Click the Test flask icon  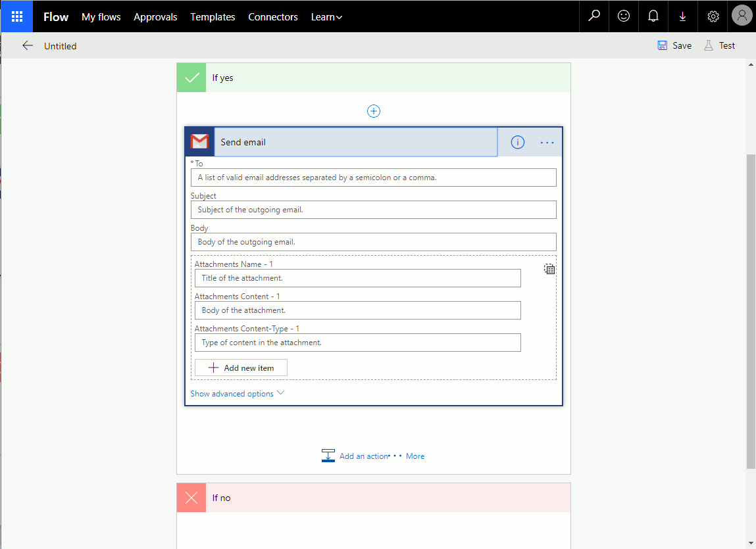point(708,45)
